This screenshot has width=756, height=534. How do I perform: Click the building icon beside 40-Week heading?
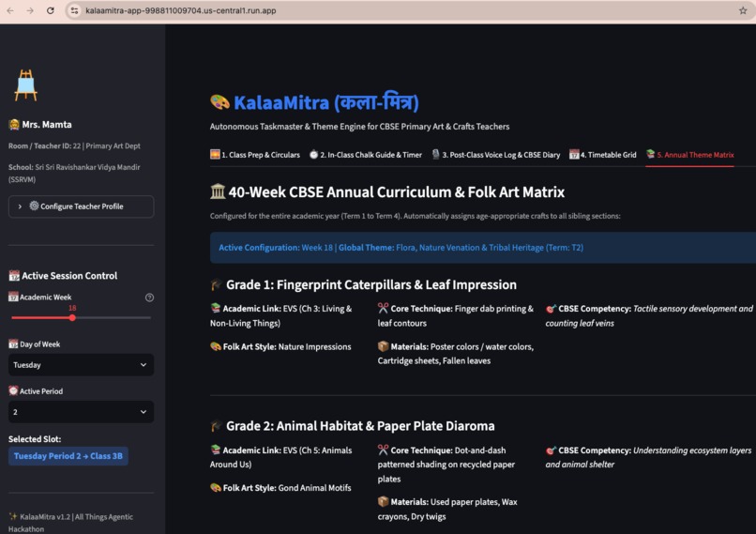pyautogui.click(x=218, y=191)
